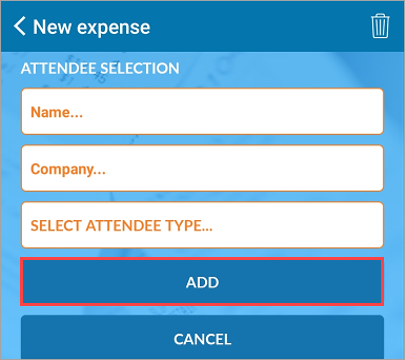
Task: Activate the highlighted ADD button
Action: (202, 282)
